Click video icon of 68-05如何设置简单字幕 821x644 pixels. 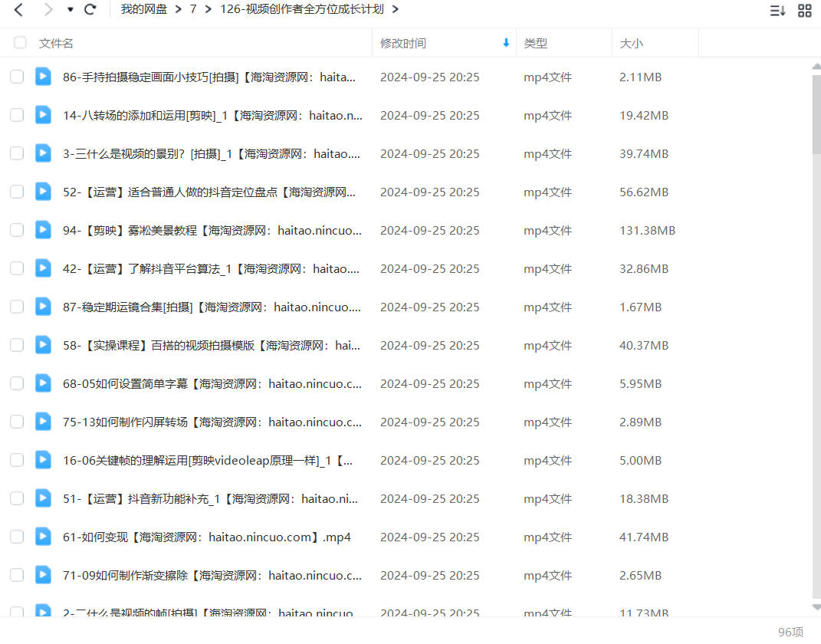[43, 383]
